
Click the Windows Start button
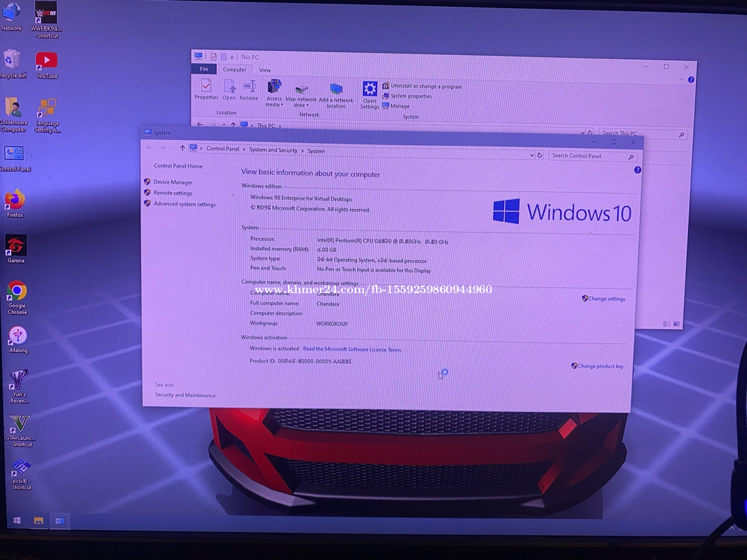point(17,520)
